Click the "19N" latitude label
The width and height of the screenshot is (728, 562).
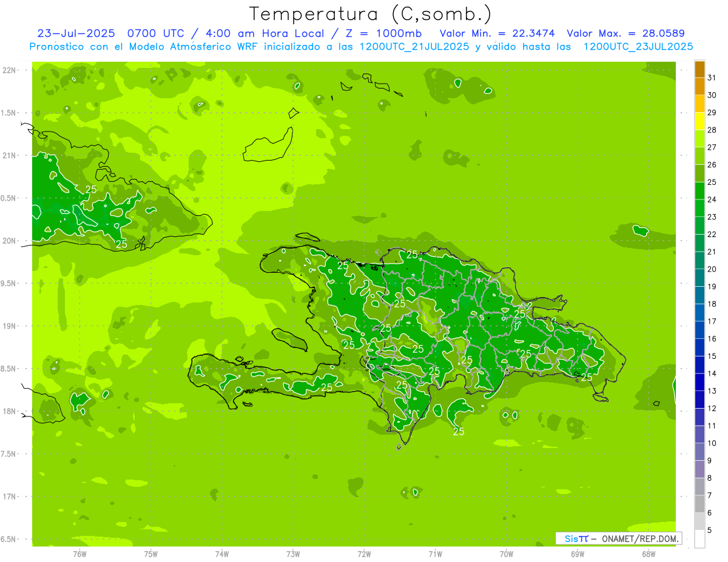click(10, 326)
